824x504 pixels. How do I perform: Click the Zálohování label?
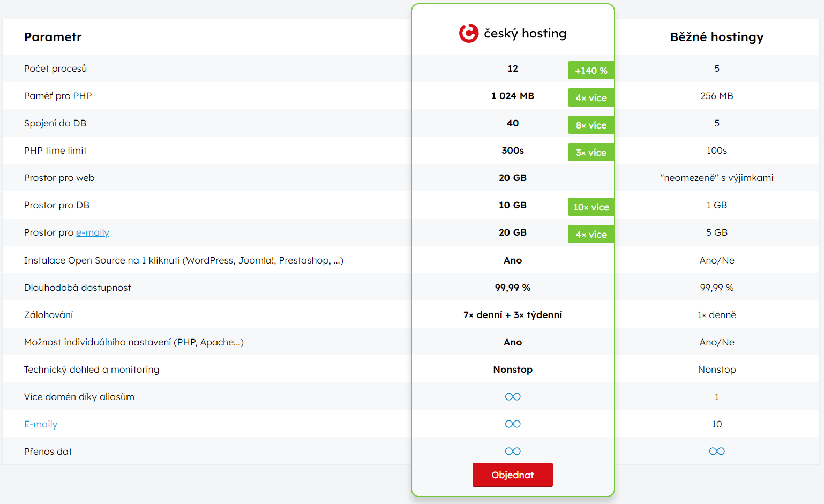(49, 315)
